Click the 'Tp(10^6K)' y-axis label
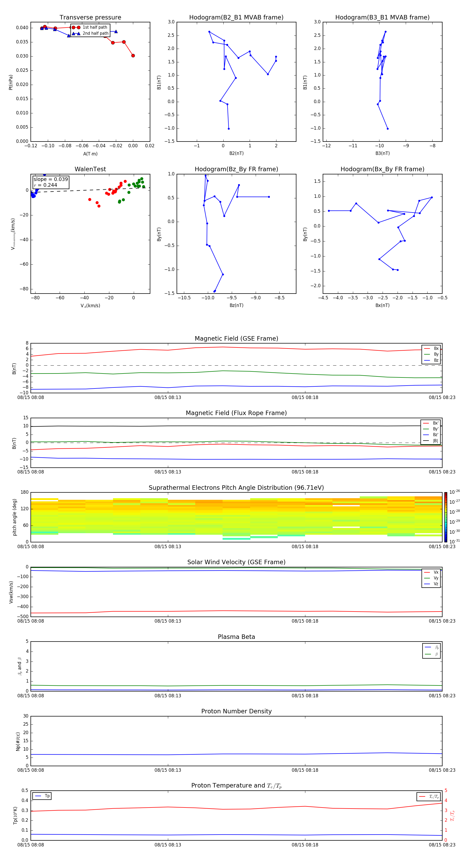 [x=15, y=815]
